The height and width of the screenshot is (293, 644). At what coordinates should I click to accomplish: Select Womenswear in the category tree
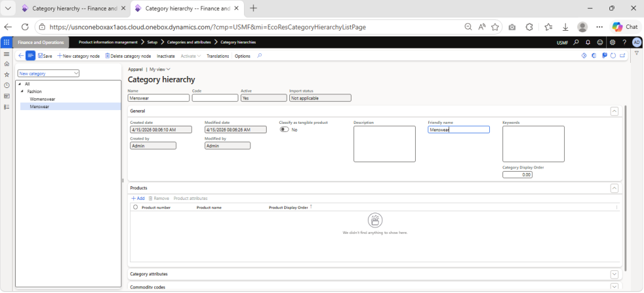[43, 99]
